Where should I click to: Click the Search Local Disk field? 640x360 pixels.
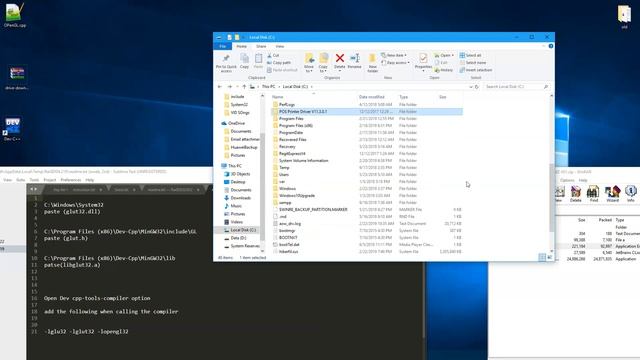point(516,87)
